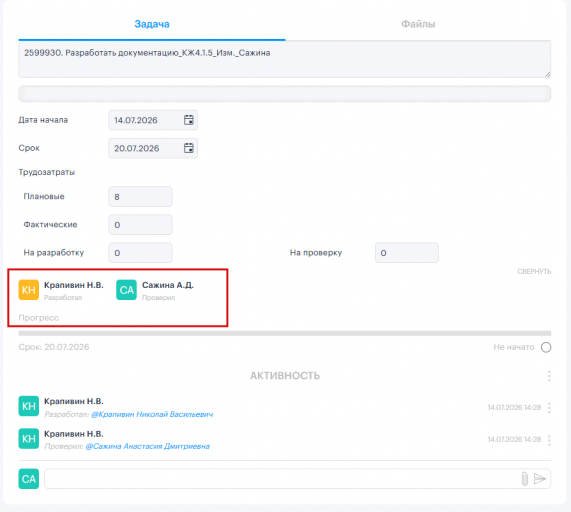The width and height of the screenshot is (571, 512).
Task: Click the name Крапивин Н.В. marked Разработал
Action: click(74, 285)
